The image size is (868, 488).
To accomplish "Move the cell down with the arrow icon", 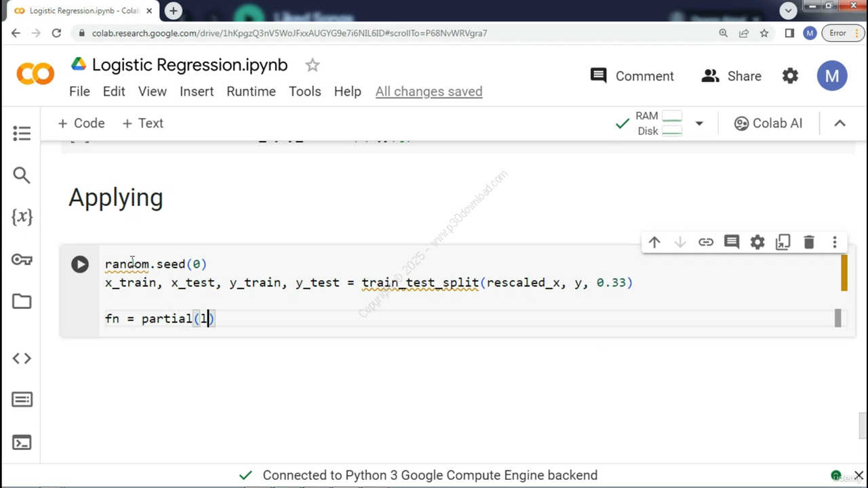I will (x=680, y=242).
